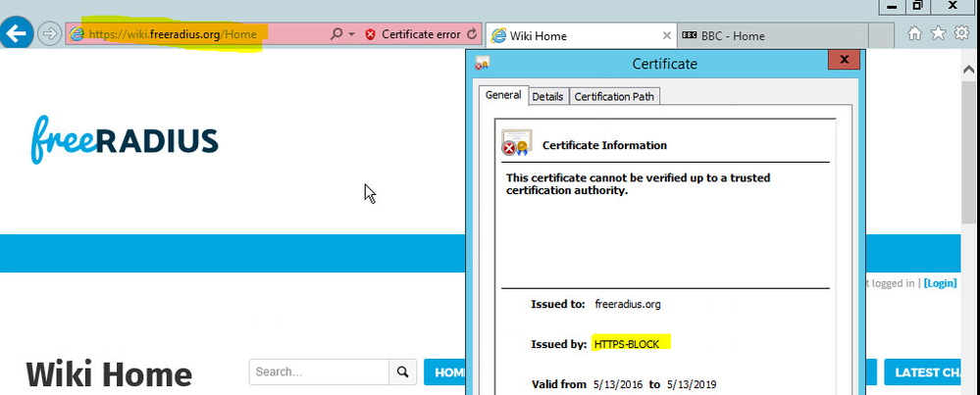The image size is (980, 395).
Task: Expand the address bar autocomplete dropdown arrow
Action: pos(352,34)
